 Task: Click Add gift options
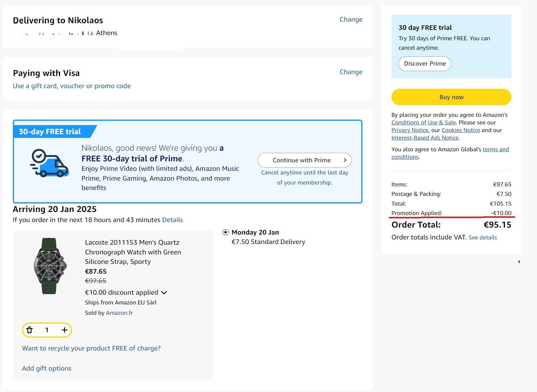(47, 369)
